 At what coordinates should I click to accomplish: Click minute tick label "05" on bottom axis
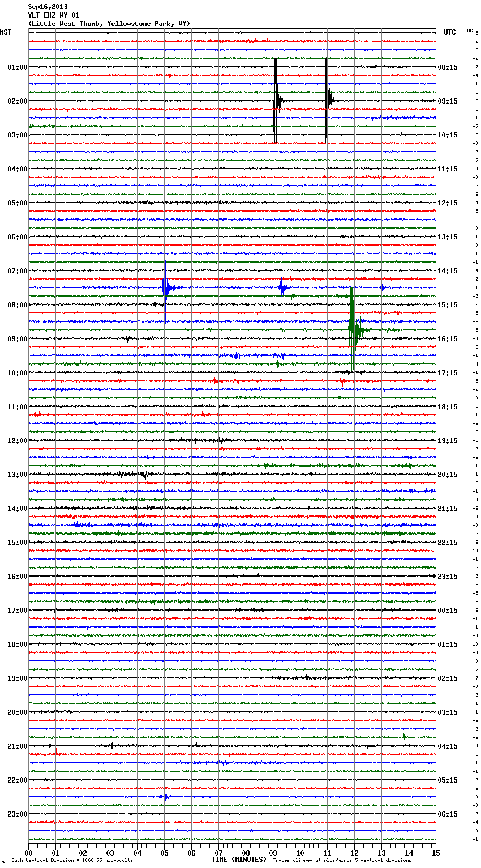(164, 853)
